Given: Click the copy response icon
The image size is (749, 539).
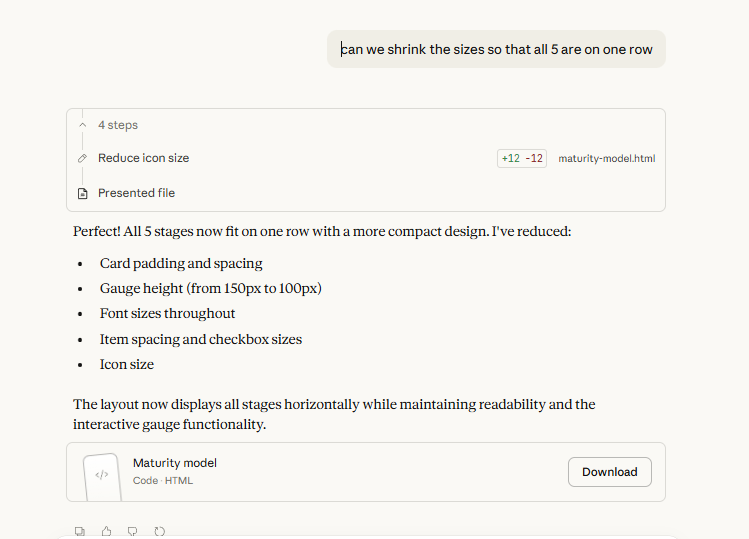Looking at the screenshot, I should point(80,531).
